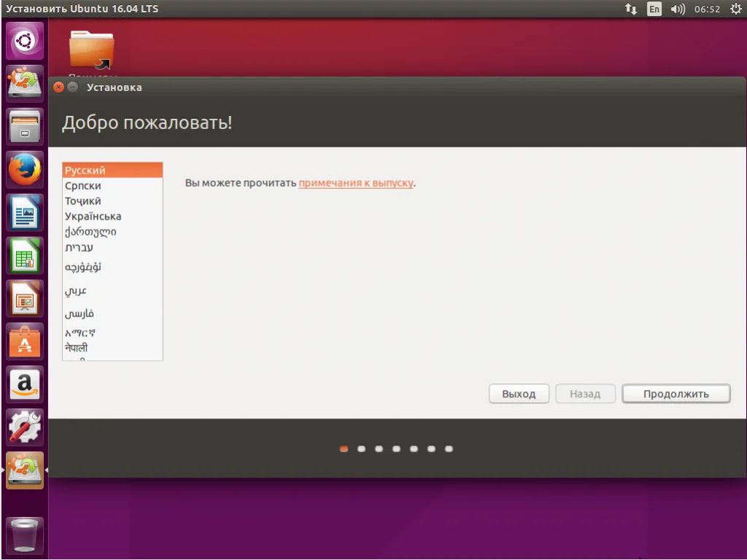
Task: Minimize the Установка installer window
Action: [x=72, y=87]
